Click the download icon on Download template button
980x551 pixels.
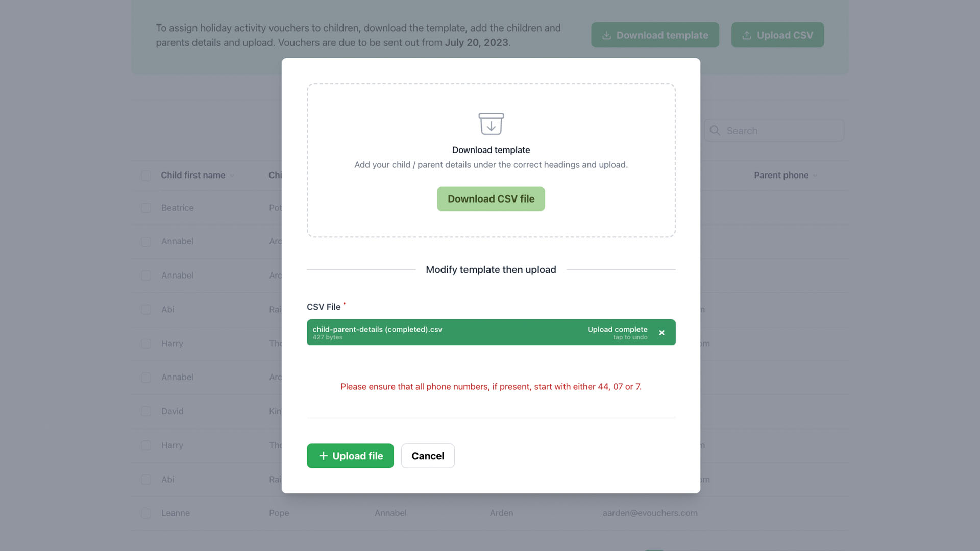click(607, 35)
